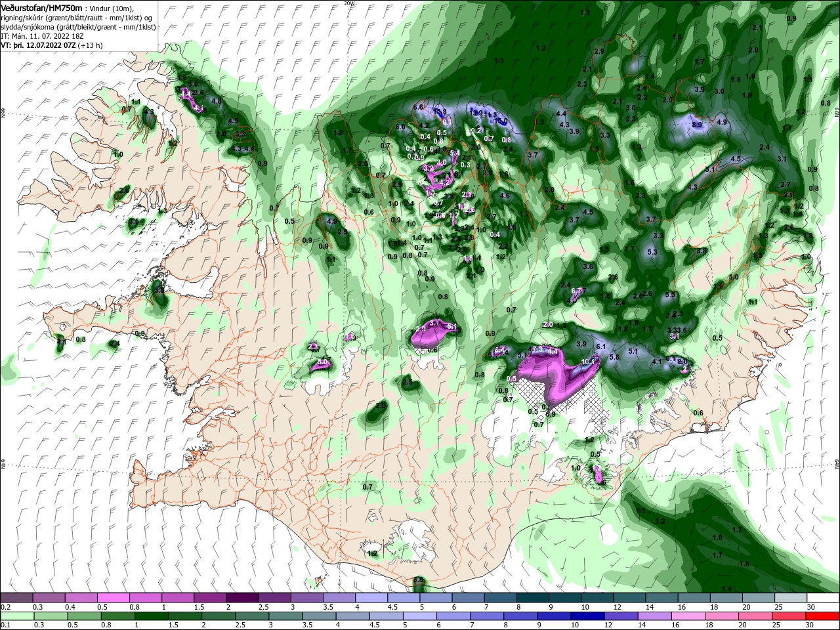840x630 pixels.
Task: Click the bright red 30 swatch in lower legend row
Action: click(x=824, y=616)
